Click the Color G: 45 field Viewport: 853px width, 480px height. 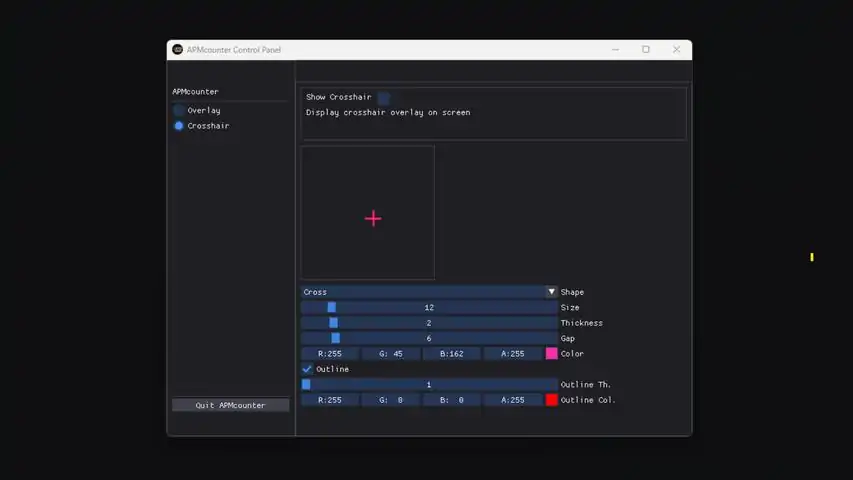pyautogui.click(x=391, y=354)
